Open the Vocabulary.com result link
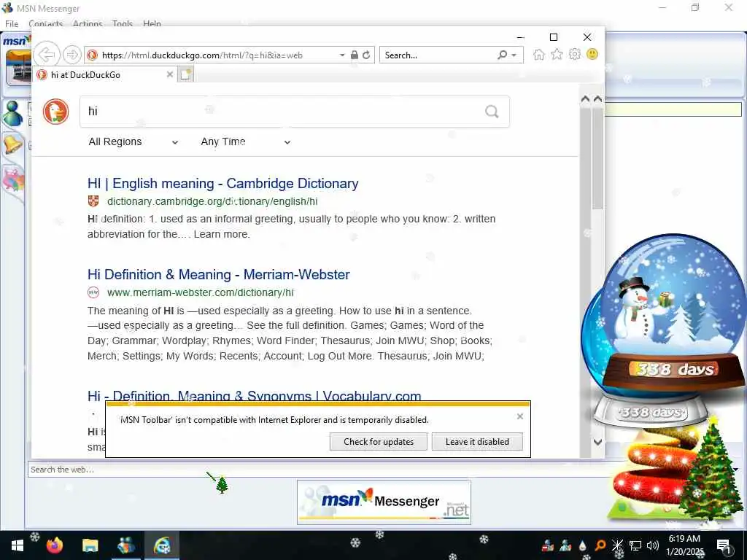The width and height of the screenshot is (747, 560). (x=255, y=395)
